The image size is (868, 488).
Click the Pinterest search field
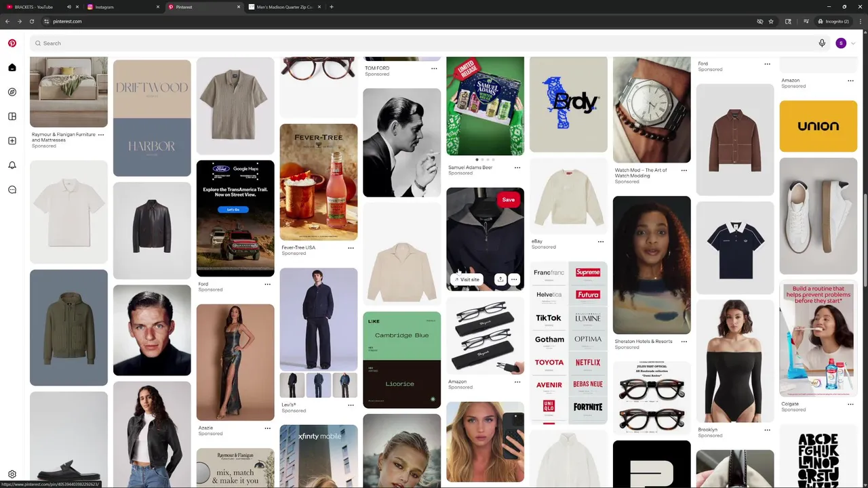[429, 43]
